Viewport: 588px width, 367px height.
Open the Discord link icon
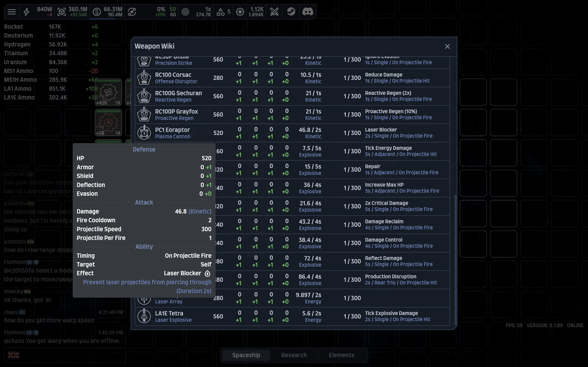coord(307,12)
